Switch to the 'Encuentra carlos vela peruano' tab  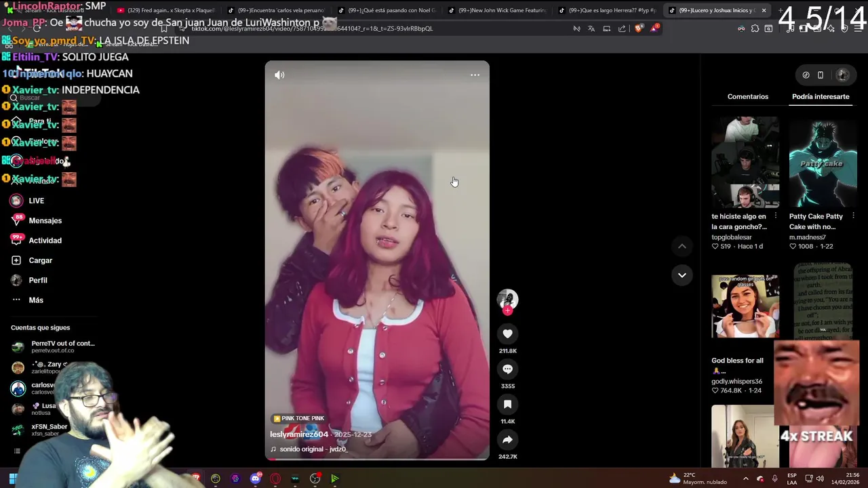pyautogui.click(x=277, y=10)
